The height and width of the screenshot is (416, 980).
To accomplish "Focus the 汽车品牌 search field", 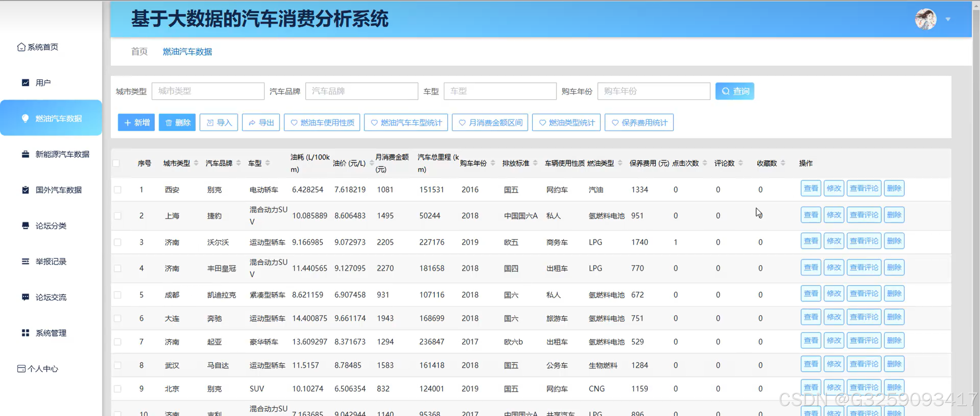I will (x=362, y=91).
